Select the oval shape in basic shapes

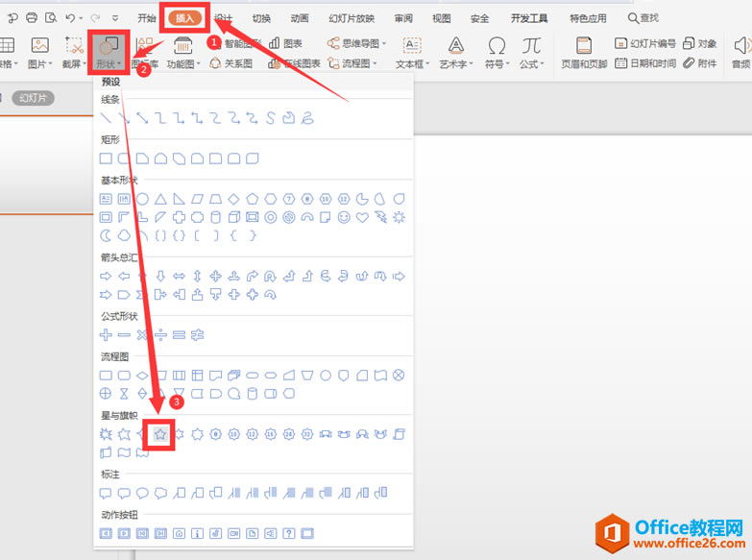(142, 199)
